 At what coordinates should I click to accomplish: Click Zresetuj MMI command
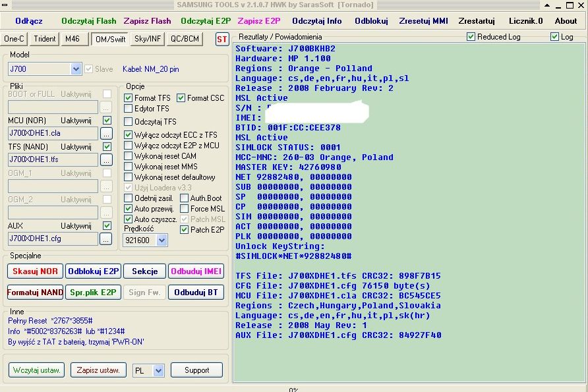423,21
